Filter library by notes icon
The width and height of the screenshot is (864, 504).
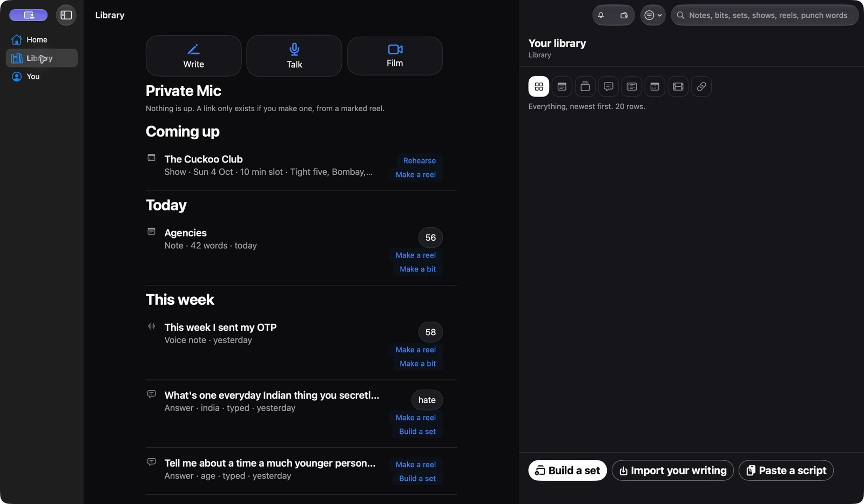pos(562,86)
